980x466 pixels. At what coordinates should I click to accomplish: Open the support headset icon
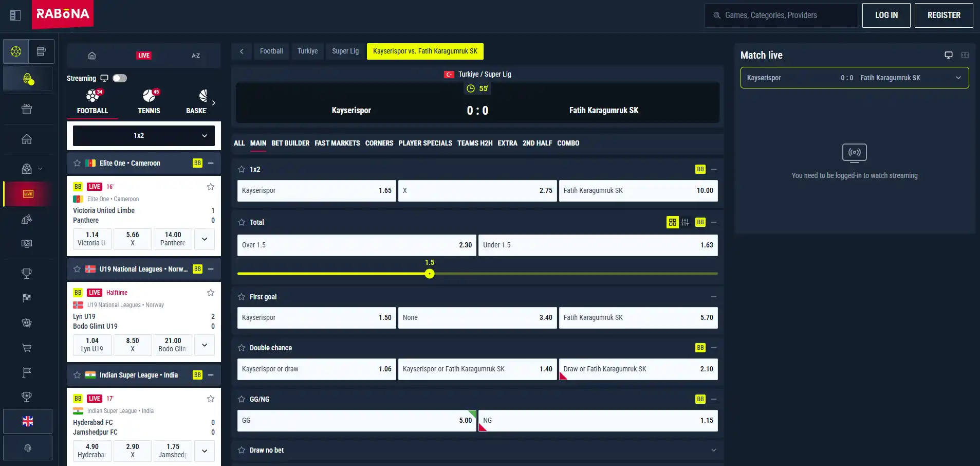point(28,448)
